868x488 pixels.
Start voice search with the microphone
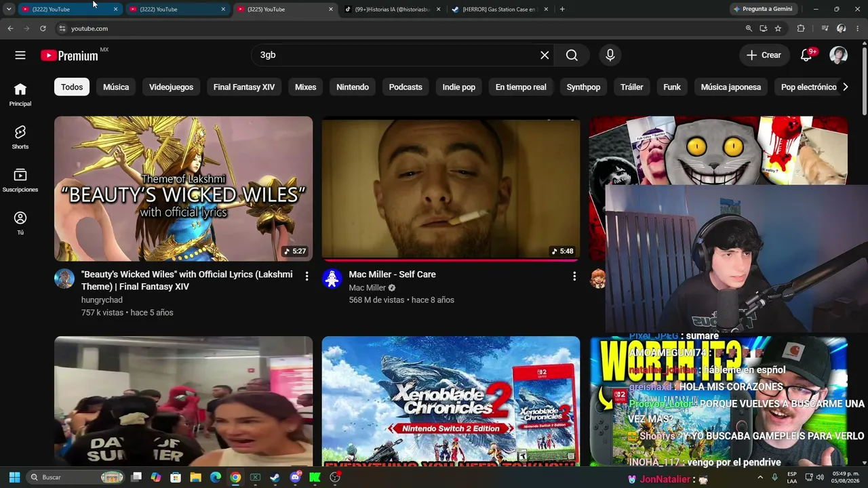pyautogui.click(x=610, y=55)
